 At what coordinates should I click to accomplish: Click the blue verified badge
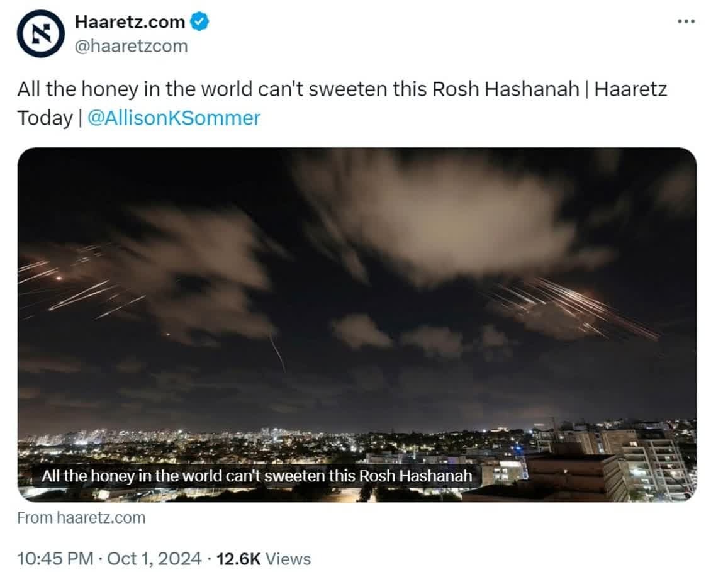[x=199, y=22]
